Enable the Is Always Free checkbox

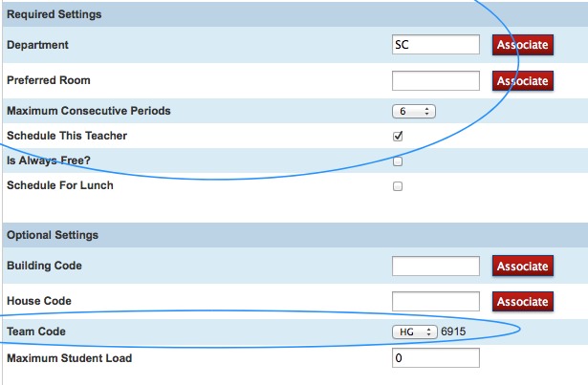pyautogui.click(x=398, y=161)
